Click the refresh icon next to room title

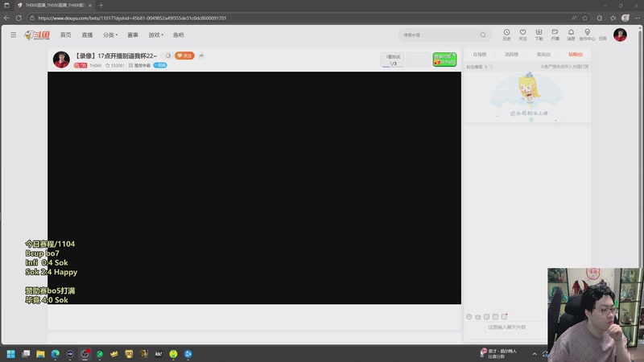[168, 56]
